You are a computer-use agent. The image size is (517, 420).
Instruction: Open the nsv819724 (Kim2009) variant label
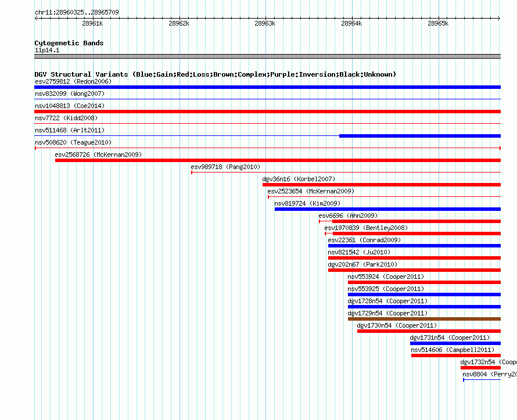(x=307, y=203)
